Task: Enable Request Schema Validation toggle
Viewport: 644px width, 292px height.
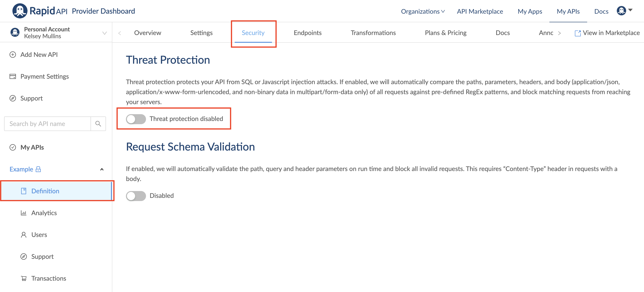Action: click(x=136, y=196)
